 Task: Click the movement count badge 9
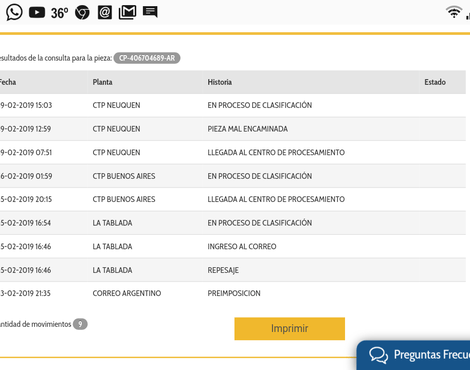80,324
